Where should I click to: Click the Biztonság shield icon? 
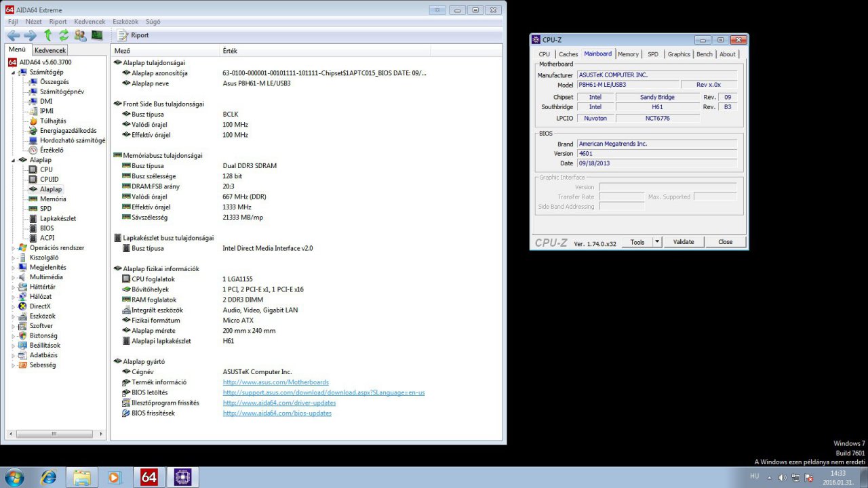tap(23, 335)
